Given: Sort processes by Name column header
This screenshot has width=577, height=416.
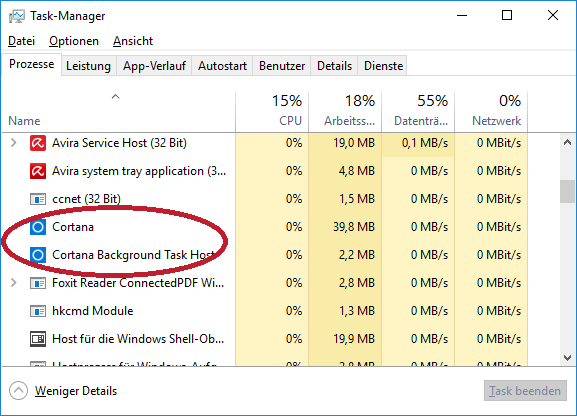Looking at the screenshot, I should pyautogui.click(x=118, y=112).
